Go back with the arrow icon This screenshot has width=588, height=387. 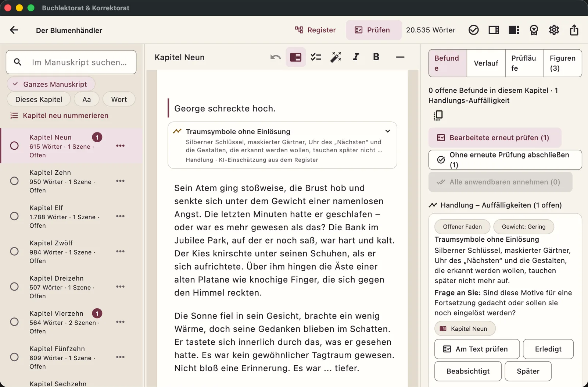14,30
